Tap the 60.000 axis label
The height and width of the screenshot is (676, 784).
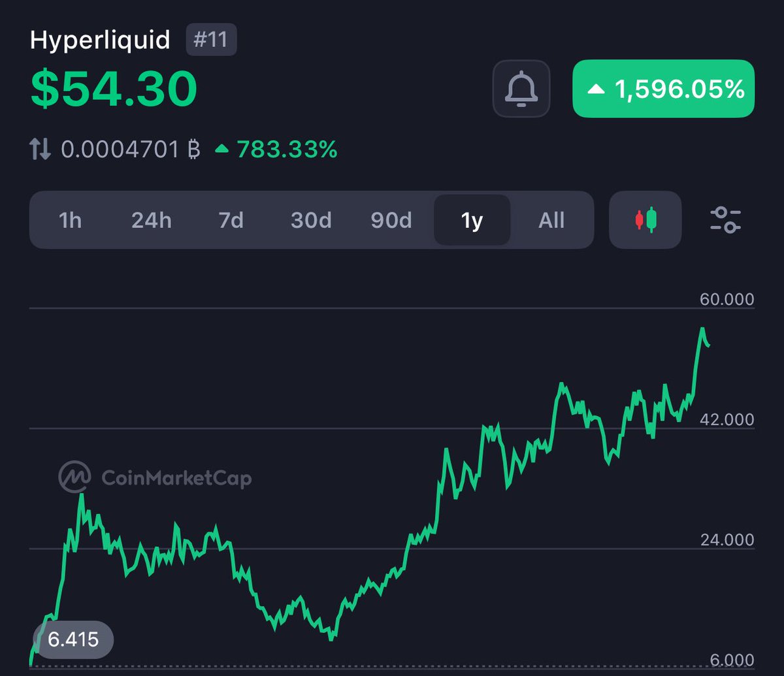tap(727, 299)
